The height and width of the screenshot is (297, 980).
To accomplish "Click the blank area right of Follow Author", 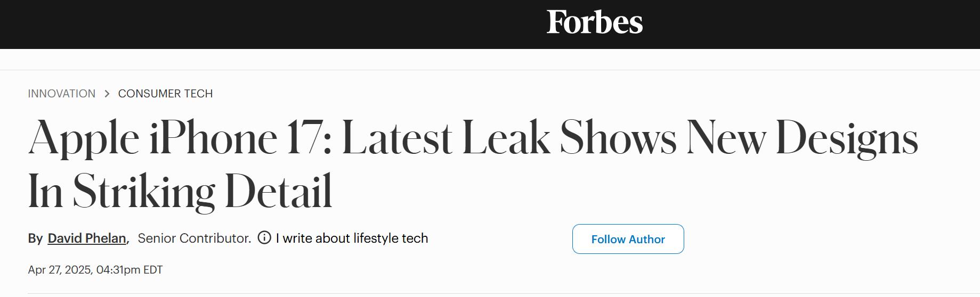I will 826,239.
